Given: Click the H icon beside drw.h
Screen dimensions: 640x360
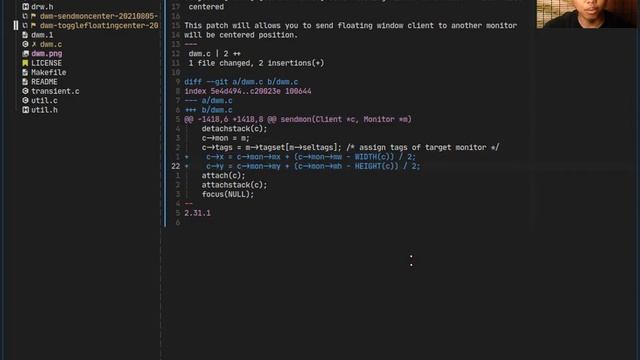Looking at the screenshot, I should [25, 7].
